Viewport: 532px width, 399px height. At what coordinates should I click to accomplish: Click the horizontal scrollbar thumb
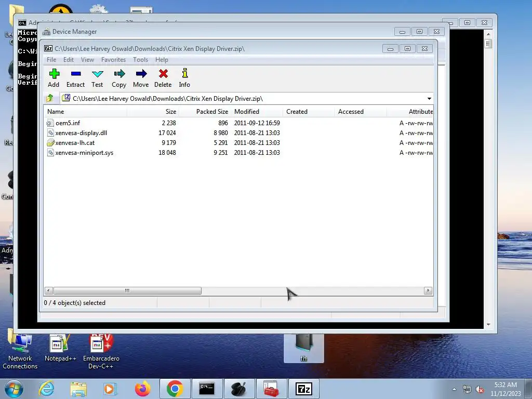point(127,290)
